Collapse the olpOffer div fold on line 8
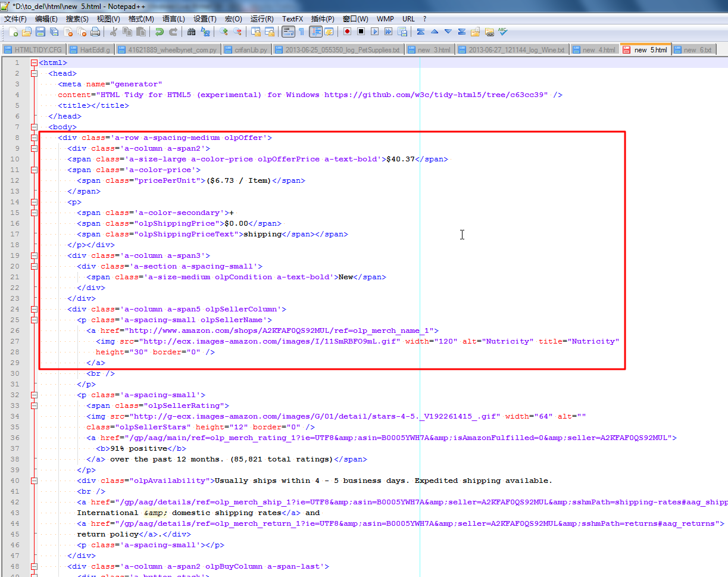 tap(33, 138)
